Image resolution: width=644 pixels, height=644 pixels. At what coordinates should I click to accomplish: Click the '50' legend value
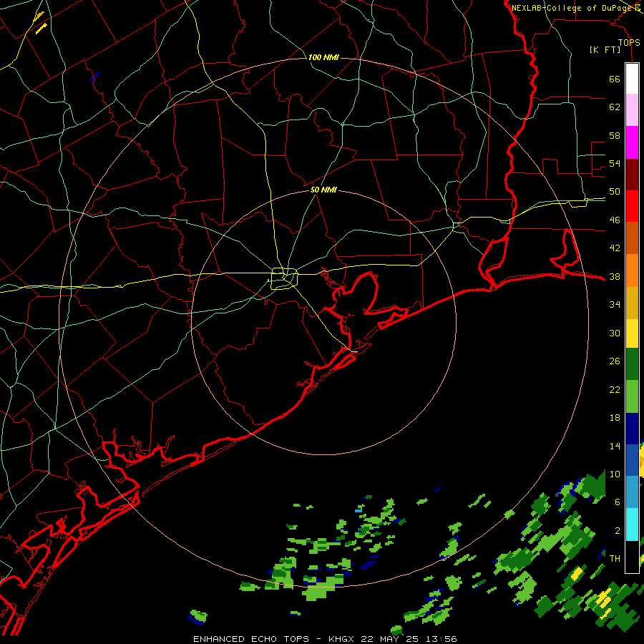click(615, 192)
